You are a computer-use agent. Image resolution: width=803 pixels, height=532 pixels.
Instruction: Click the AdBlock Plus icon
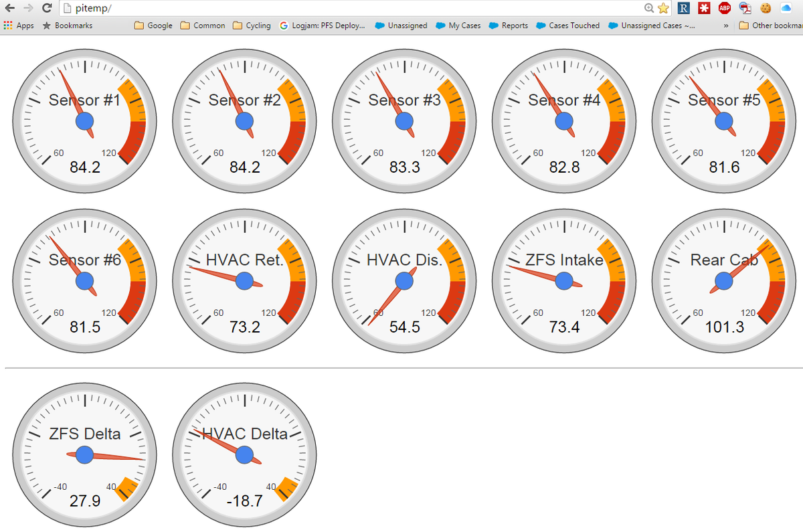click(724, 9)
